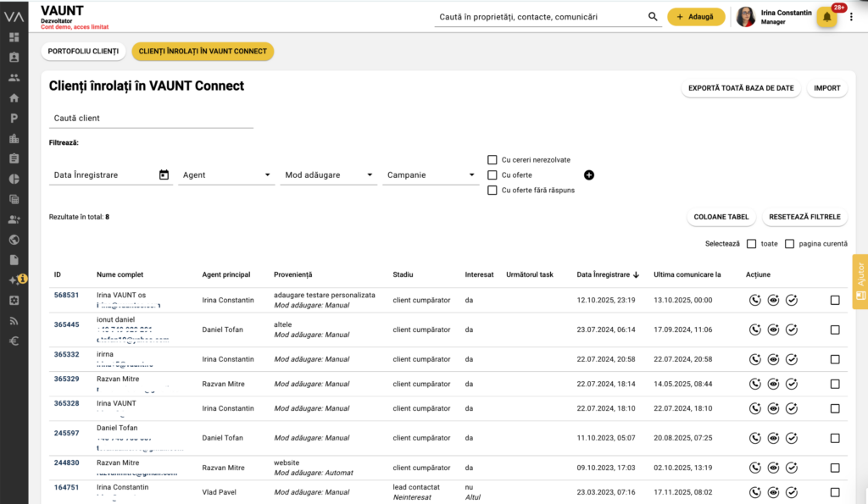Check the select 'toate' checkbox
868x504 pixels.
(751, 244)
